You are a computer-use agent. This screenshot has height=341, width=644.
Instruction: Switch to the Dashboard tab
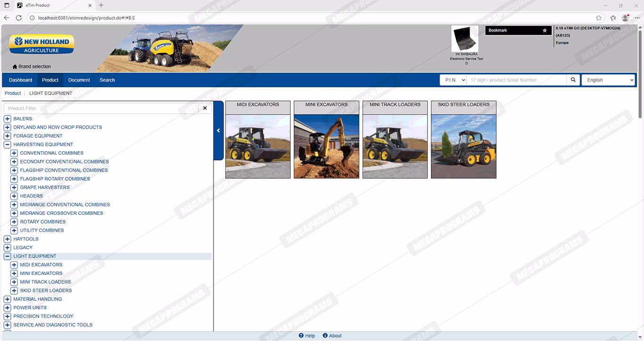pos(21,80)
